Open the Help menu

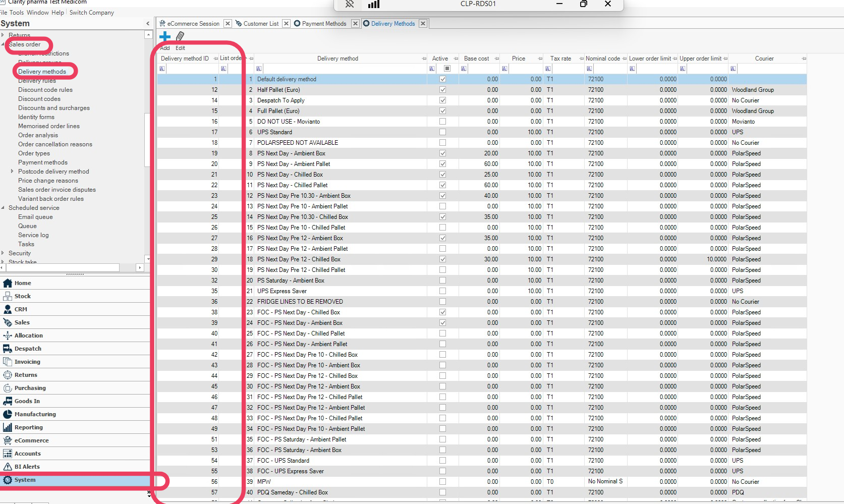point(58,13)
